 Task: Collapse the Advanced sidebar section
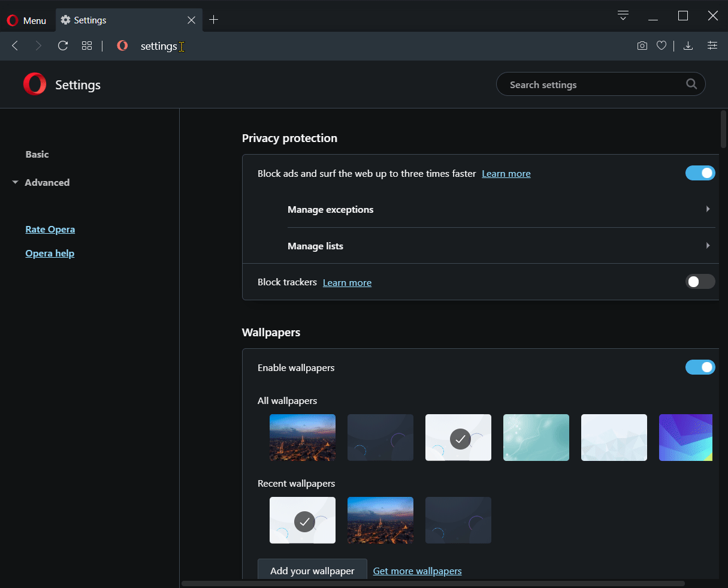[41, 182]
